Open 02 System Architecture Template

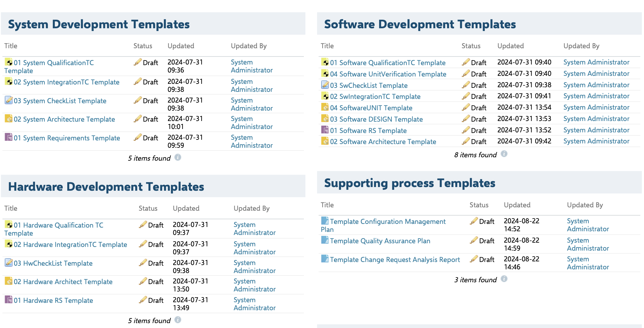pyautogui.click(x=64, y=119)
